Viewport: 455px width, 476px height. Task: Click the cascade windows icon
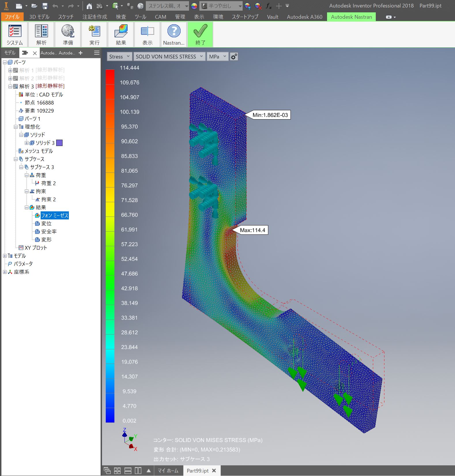107,471
